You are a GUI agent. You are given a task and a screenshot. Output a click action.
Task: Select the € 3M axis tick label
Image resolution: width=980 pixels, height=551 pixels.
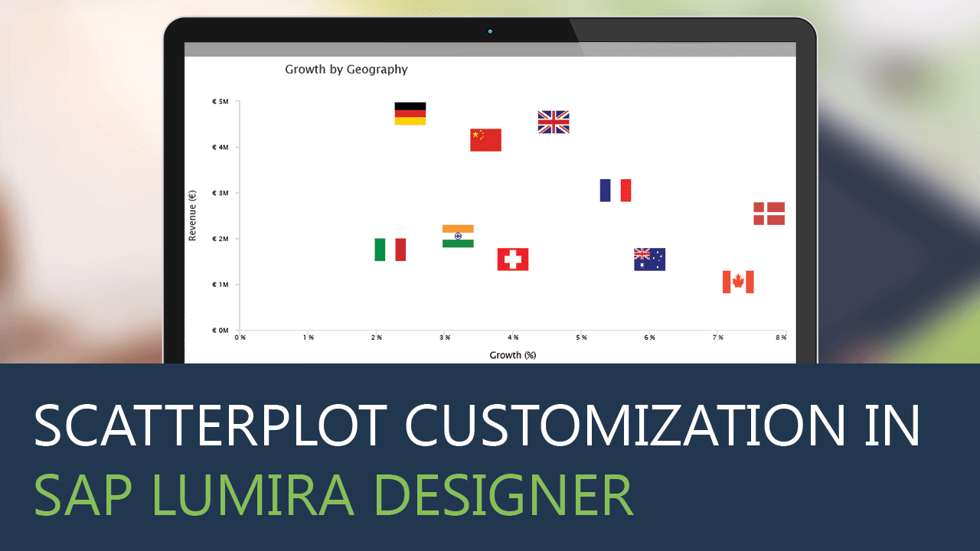(x=218, y=192)
